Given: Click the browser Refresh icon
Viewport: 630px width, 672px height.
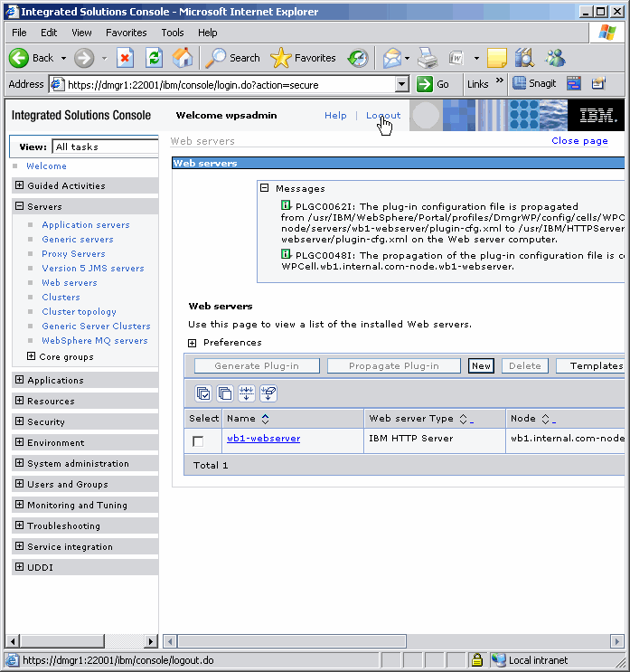Looking at the screenshot, I should click(x=155, y=58).
